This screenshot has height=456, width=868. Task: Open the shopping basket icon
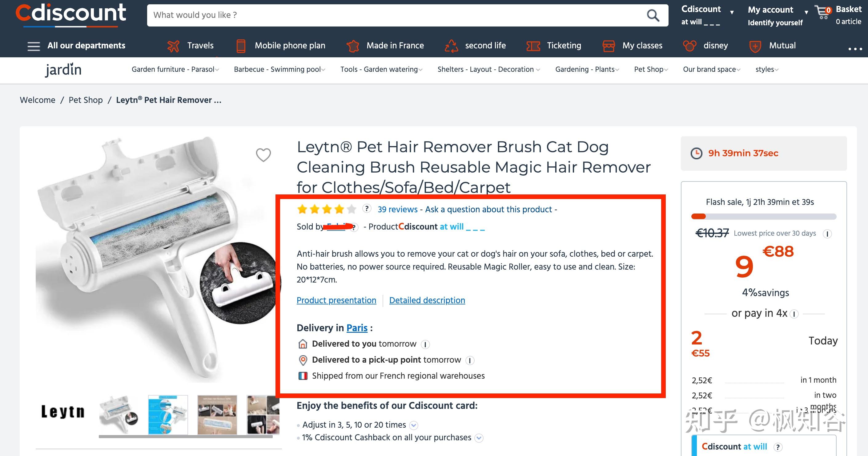tap(823, 13)
